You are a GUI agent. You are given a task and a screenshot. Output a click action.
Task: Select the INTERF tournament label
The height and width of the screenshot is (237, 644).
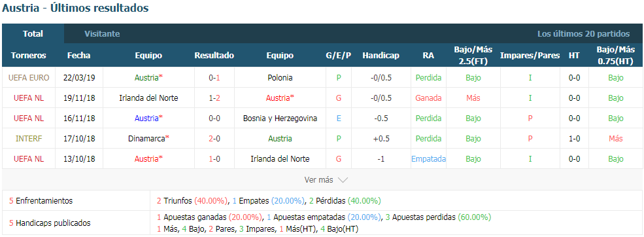(29, 139)
